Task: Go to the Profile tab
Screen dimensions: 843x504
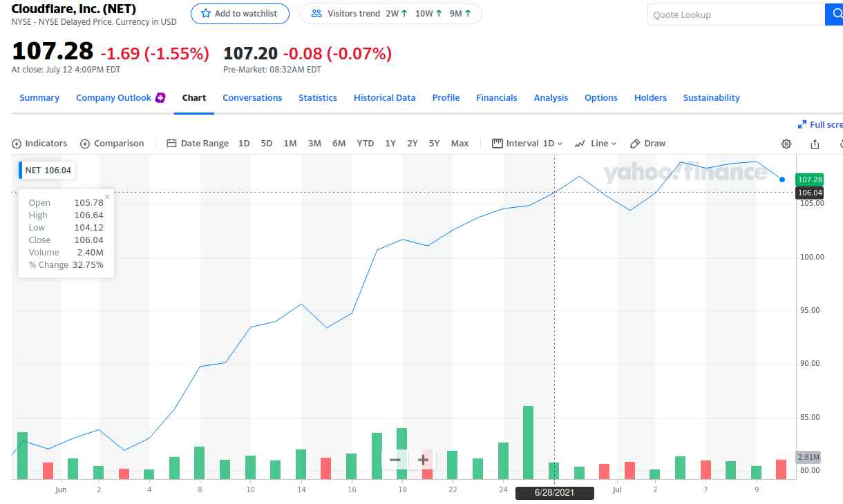Action: point(446,98)
